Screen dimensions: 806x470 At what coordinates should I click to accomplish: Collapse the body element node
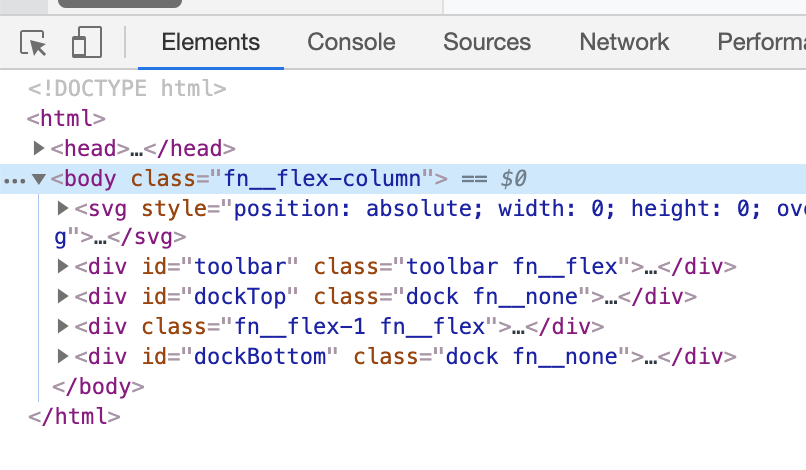tap(39, 179)
